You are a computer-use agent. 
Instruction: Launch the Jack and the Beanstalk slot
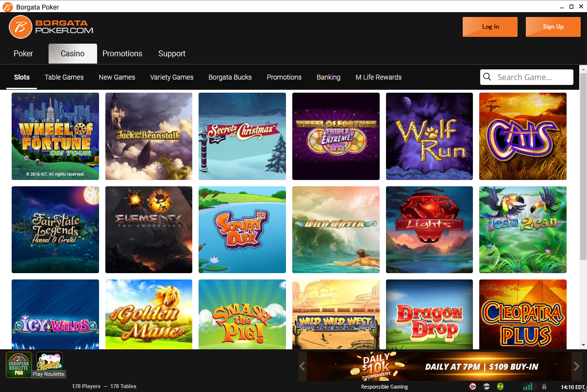[x=149, y=136]
